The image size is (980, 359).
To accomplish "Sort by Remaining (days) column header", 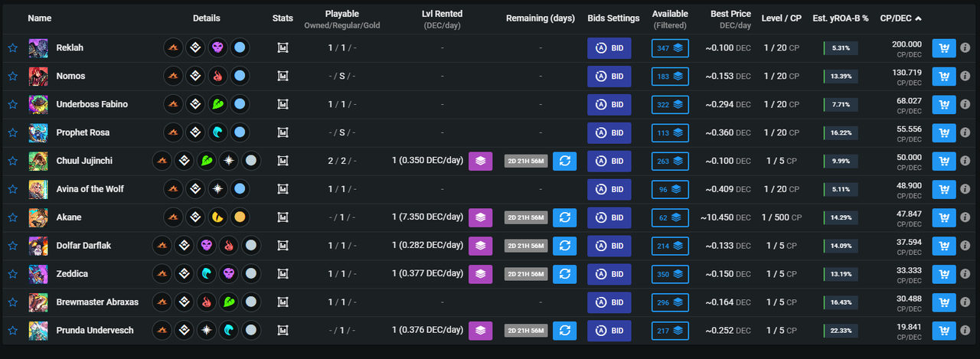I will coord(540,18).
